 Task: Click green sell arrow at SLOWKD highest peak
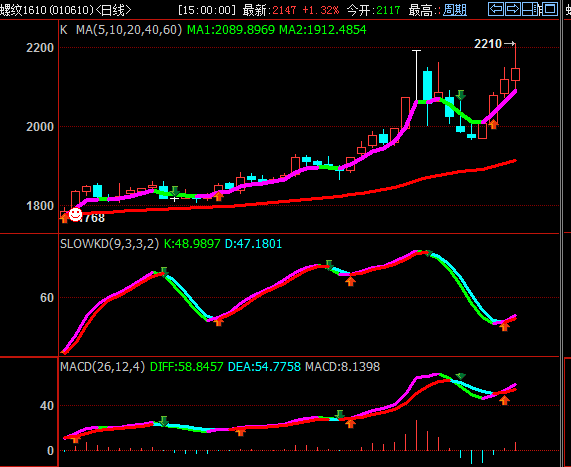(429, 253)
